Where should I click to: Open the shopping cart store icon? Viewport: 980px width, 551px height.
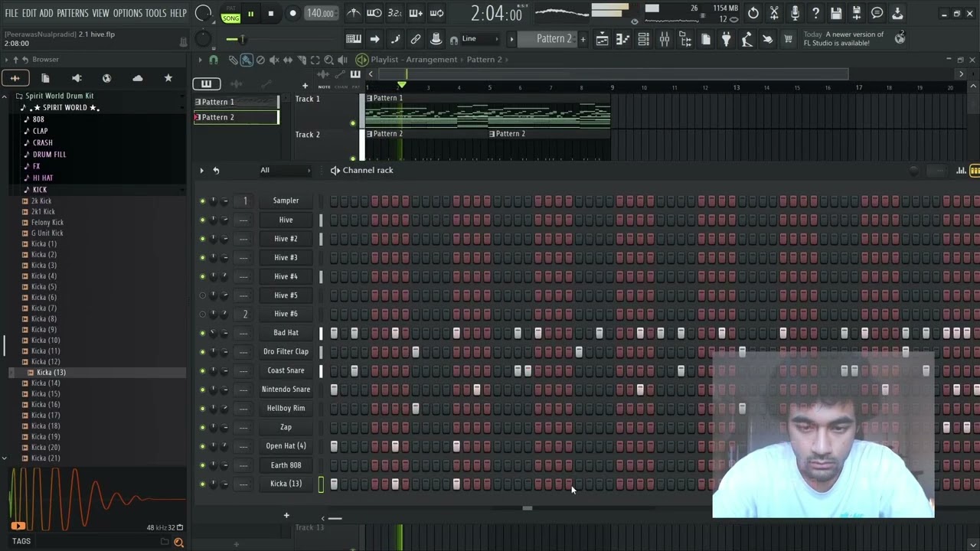click(788, 39)
